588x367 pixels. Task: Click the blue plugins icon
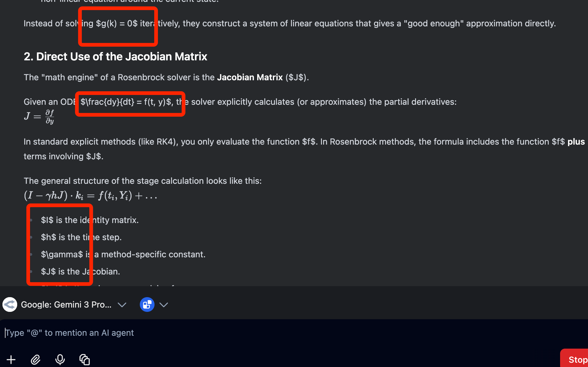pyautogui.click(x=147, y=305)
